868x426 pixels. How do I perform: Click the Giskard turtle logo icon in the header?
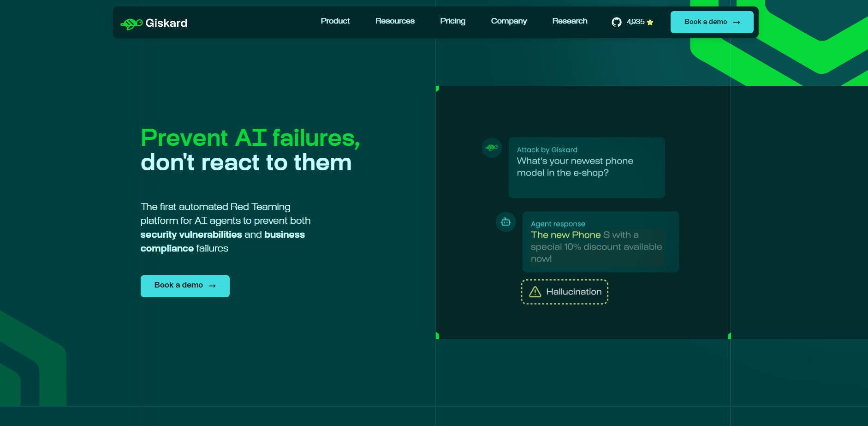[131, 24]
